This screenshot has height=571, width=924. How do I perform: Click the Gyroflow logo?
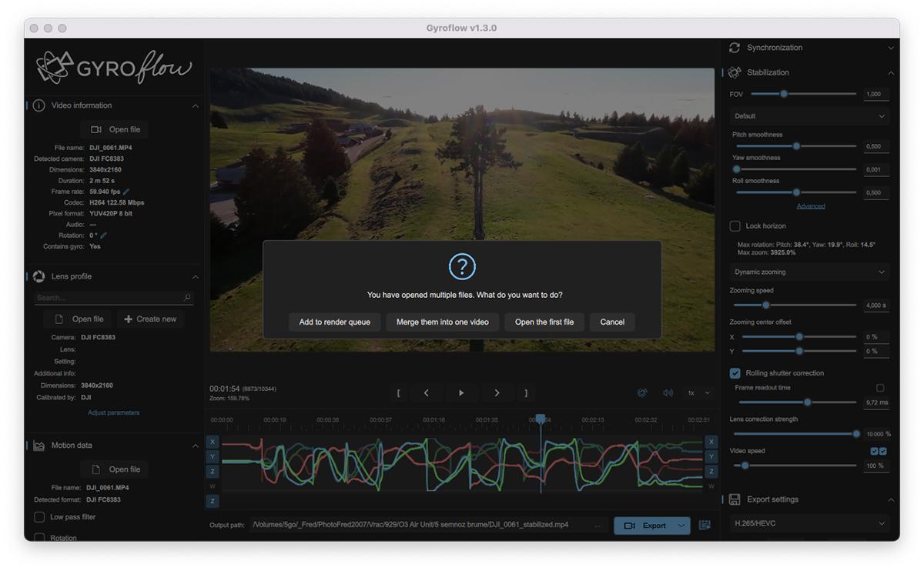[x=114, y=67]
